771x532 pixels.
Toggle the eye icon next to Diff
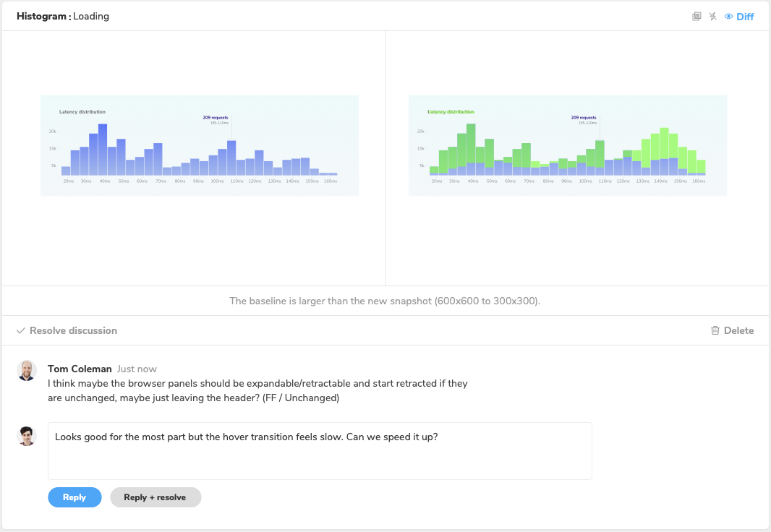point(729,16)
